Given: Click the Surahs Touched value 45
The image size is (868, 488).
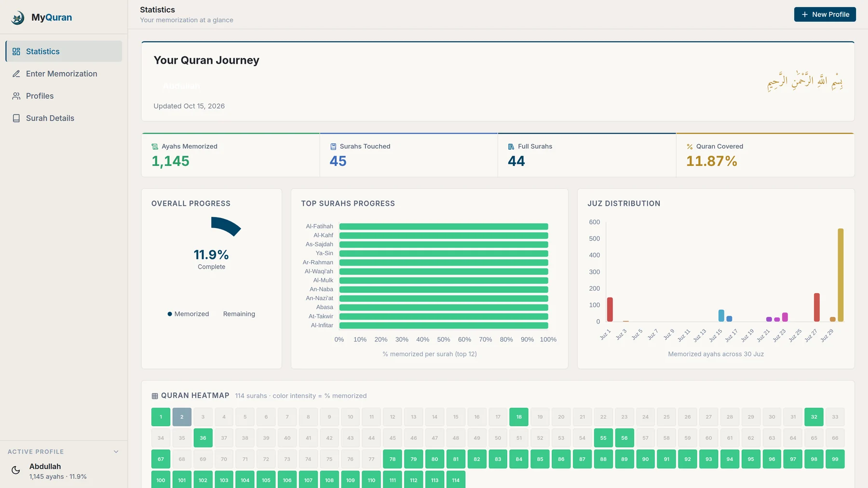Looking at the screenshot, I should click(x=338, y=161).
